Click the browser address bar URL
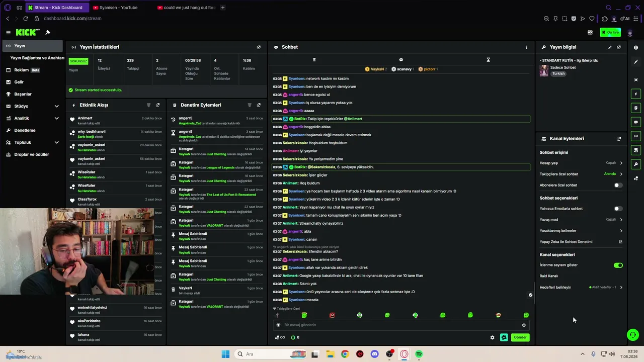This screenshot has width=644, height=362. (x=72, y=19)
